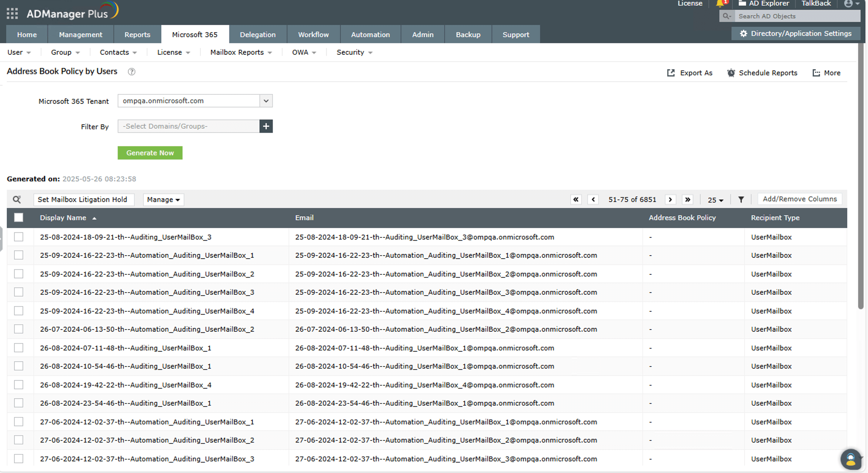Open the Microsoft 365 Tenant dropdown
The image size is (868, 473).
[266, 101]
